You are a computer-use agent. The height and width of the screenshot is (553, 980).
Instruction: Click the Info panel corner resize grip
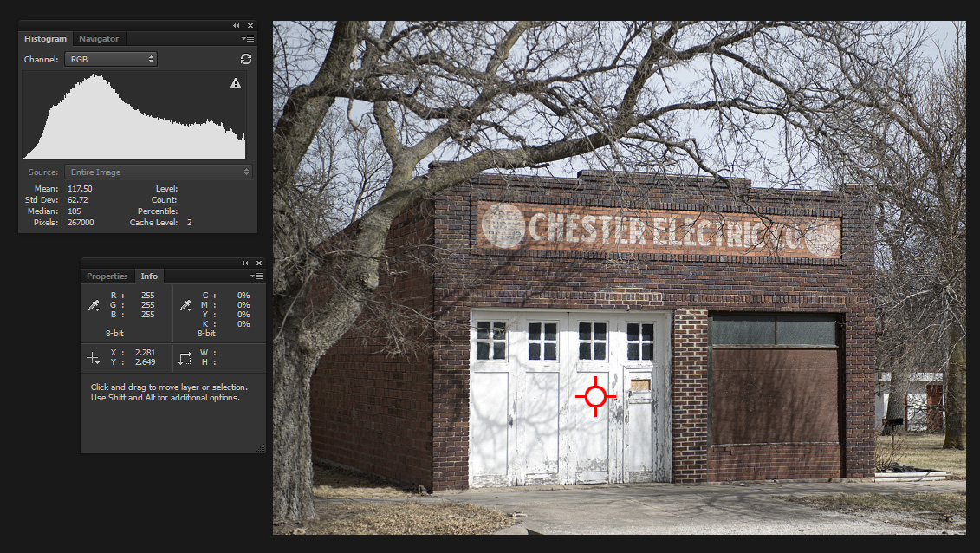(261, 447)
